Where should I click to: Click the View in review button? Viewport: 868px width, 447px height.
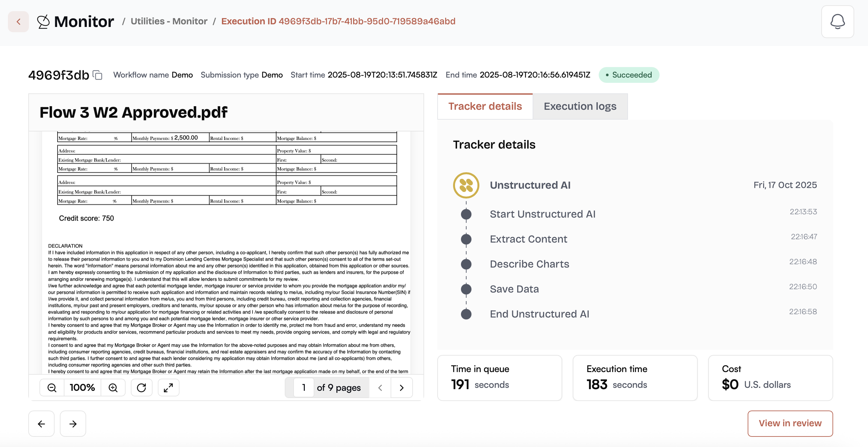click(790, 423)
